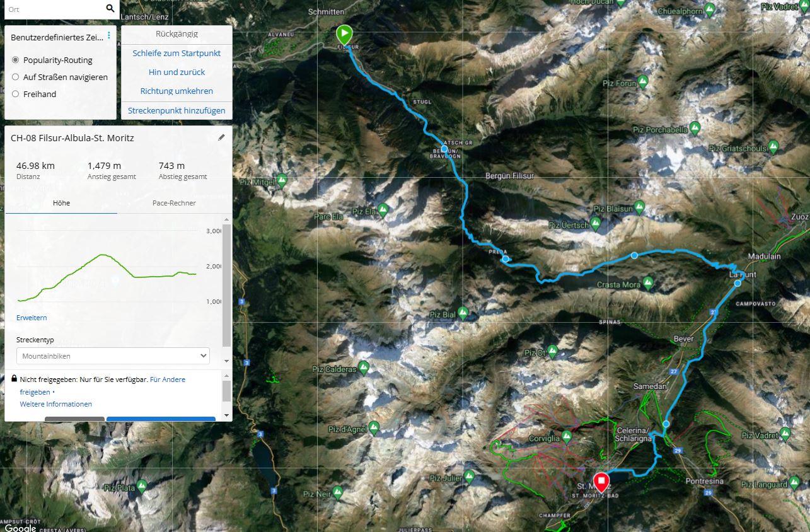Open the three-dot options menu

pyautogui.click(x=109, y=36)
